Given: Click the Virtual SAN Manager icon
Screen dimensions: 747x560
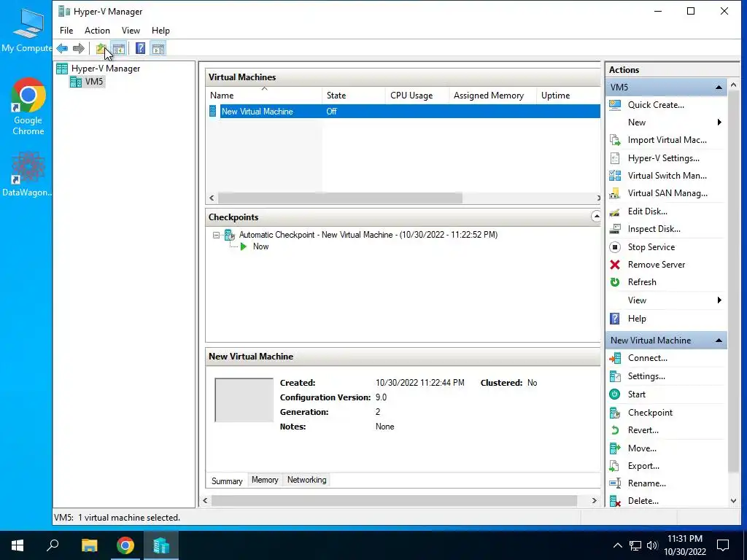Looking at the screenshot, I should (615, 193).
